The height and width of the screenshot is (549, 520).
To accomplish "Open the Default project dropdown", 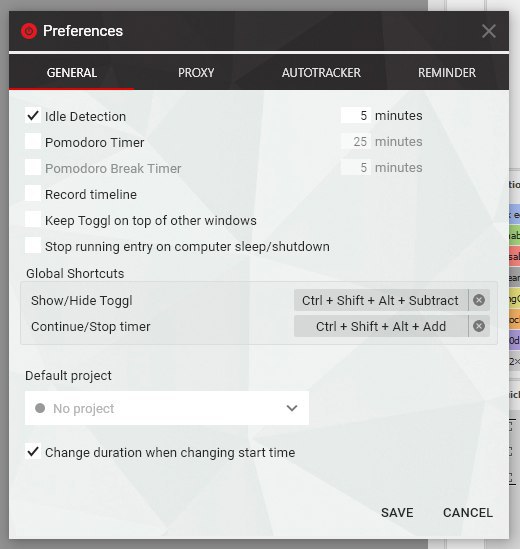I will point(167,408).
